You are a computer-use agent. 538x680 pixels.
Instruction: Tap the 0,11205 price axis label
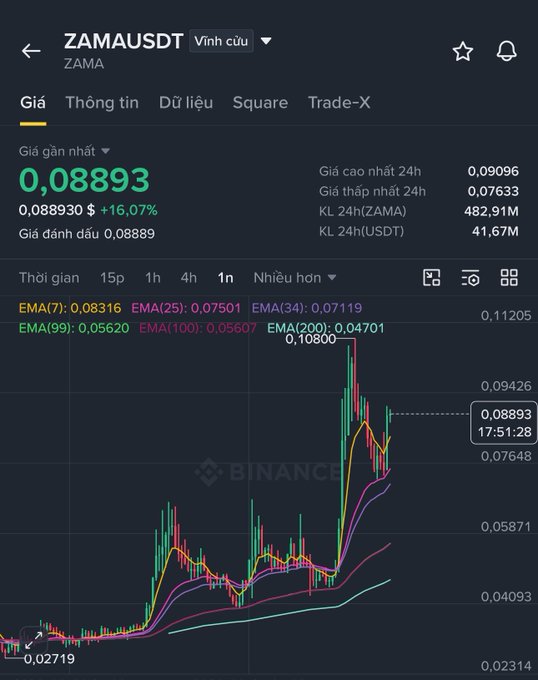(x=506, y=315)
